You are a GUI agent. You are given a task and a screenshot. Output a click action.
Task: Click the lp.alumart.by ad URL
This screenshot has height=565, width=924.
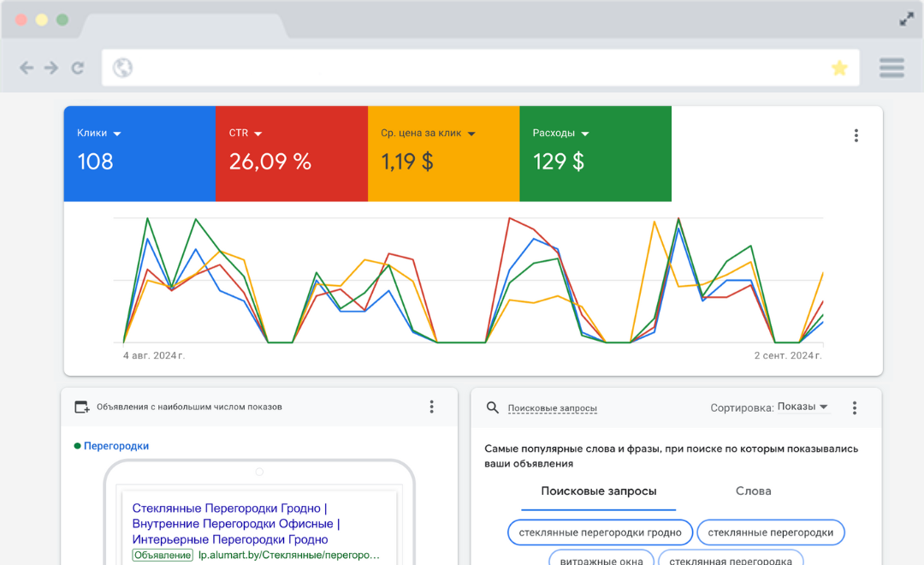pyautogui.click(x=289, y=555)
